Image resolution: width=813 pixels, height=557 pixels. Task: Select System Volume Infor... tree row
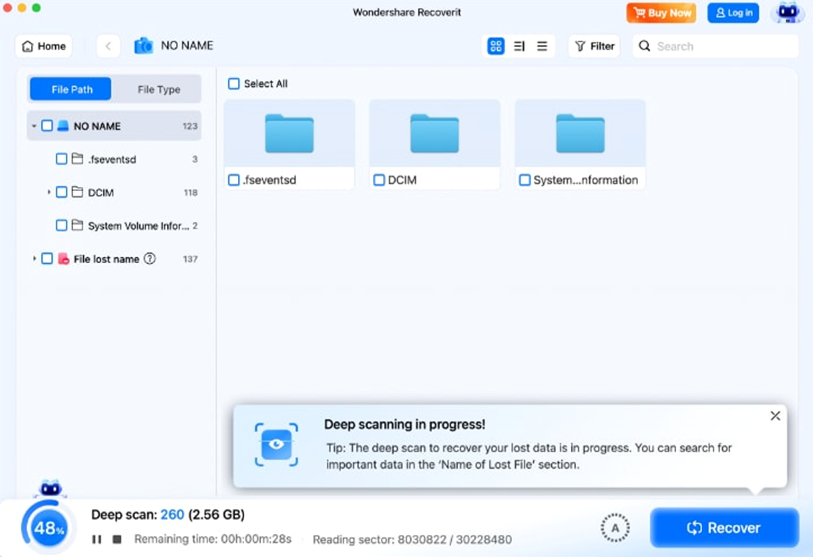pos(114,226)
